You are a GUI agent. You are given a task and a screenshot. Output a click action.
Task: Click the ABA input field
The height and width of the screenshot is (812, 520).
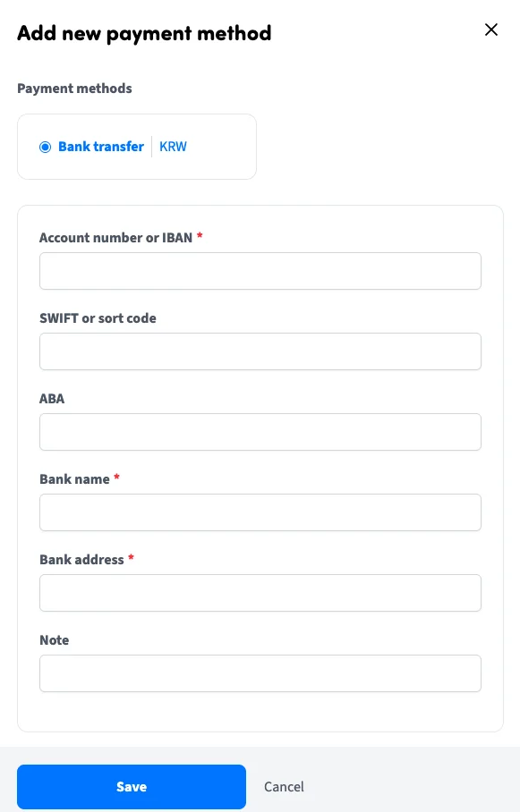260,432
